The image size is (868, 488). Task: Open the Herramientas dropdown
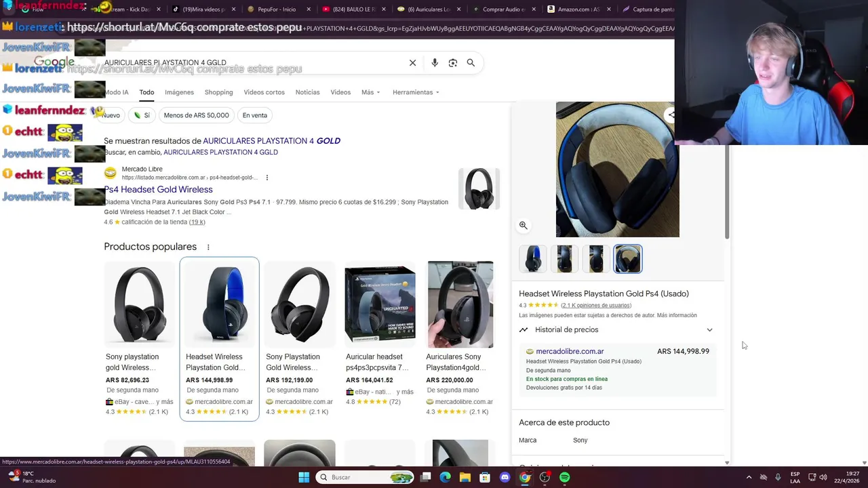(415, 92)
